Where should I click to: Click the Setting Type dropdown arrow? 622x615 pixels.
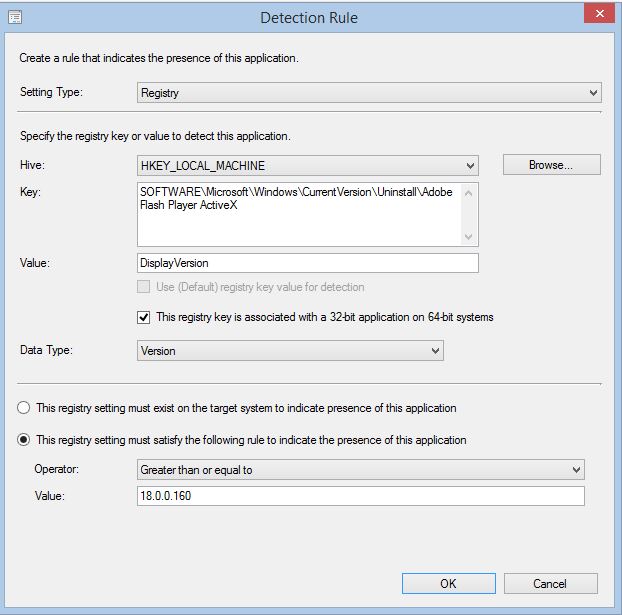point(593,92)
